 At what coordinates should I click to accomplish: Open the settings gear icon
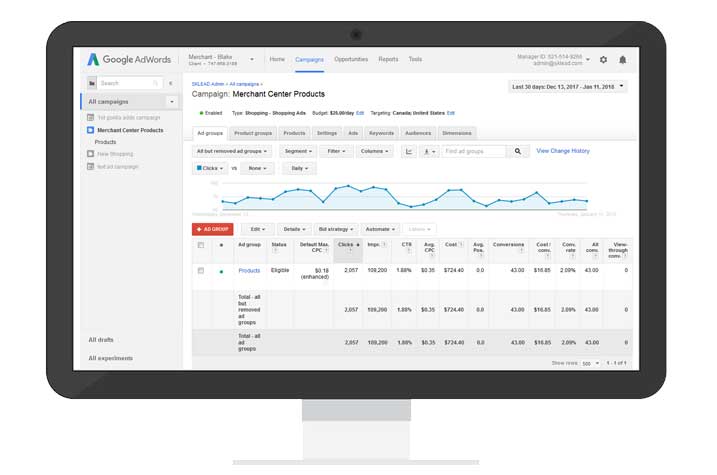603,60
